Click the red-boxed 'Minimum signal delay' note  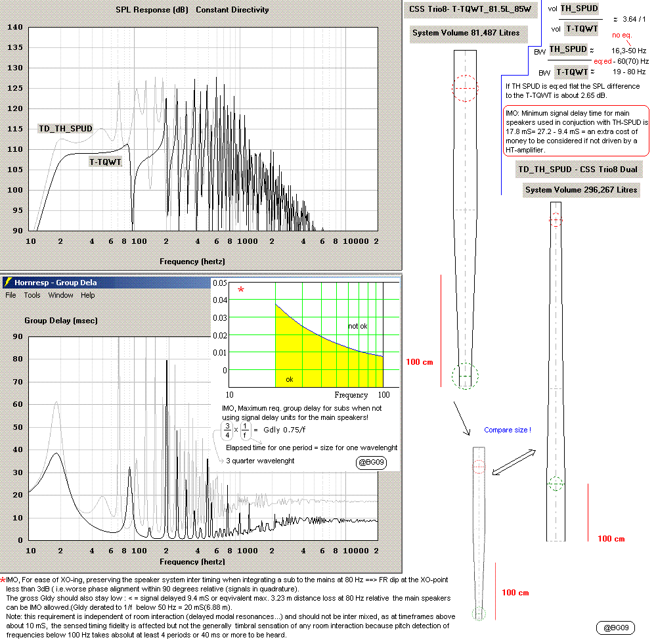pyautogui.click(x=576, y=131)
